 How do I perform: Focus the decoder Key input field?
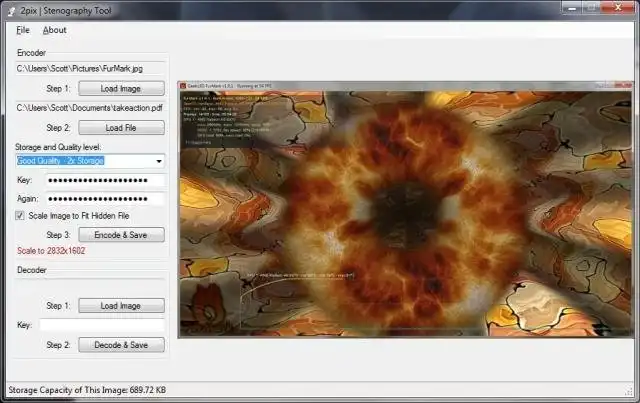102,325
